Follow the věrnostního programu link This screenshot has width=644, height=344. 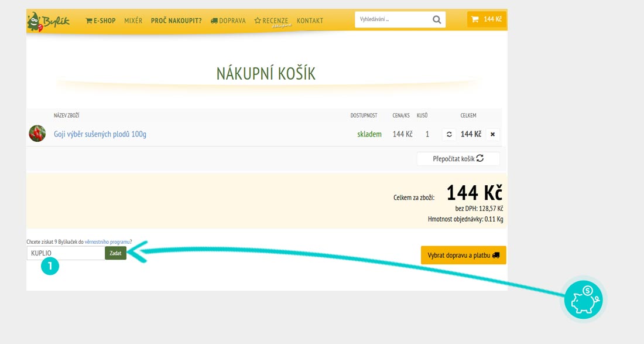(107, 241)
